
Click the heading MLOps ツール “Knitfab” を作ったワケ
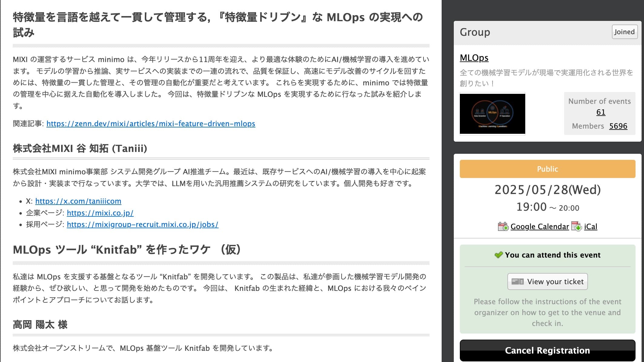127,250
